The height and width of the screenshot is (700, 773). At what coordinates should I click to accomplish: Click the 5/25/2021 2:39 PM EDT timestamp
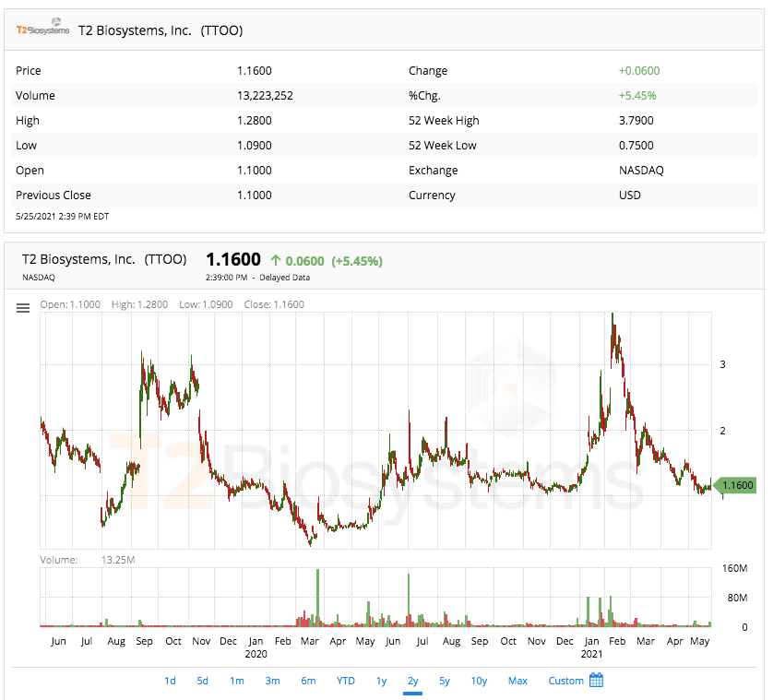click(62, 217)
